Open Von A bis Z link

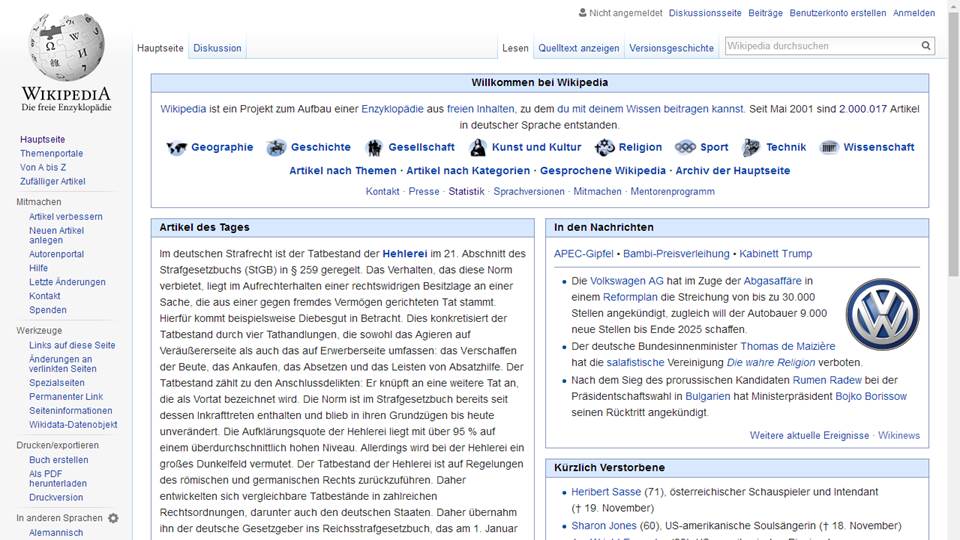(x=43, y=167)
